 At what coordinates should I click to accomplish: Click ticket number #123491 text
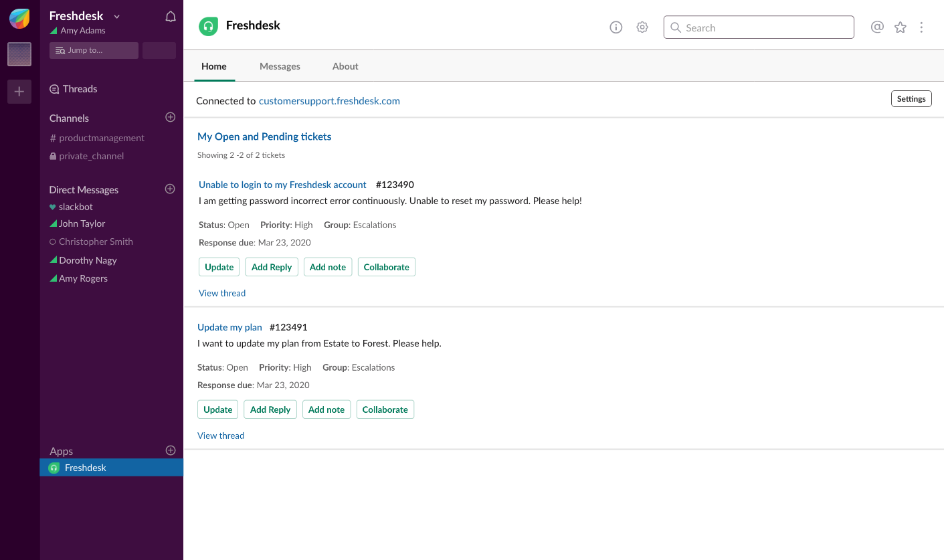288,327
